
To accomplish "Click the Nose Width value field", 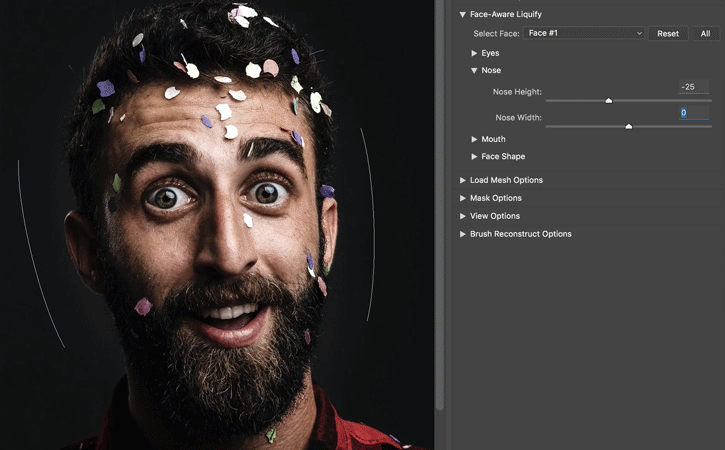I will (694, 112).
